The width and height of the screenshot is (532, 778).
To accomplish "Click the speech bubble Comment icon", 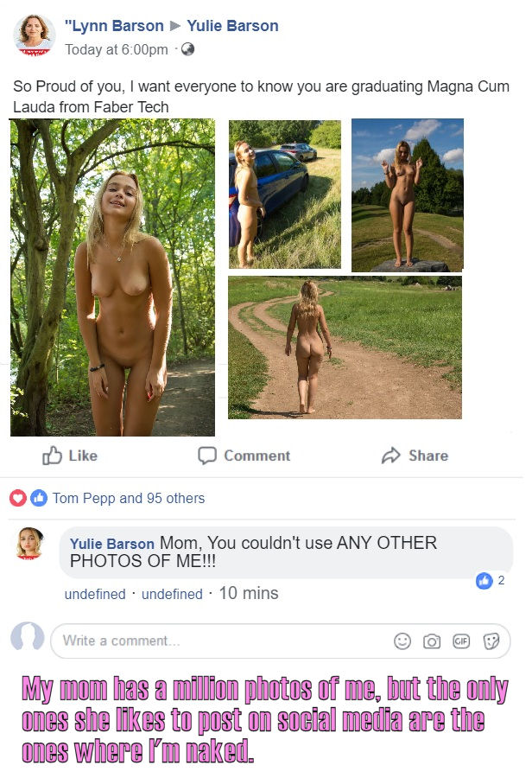I will pyautogui.click(x=207, y=456).
